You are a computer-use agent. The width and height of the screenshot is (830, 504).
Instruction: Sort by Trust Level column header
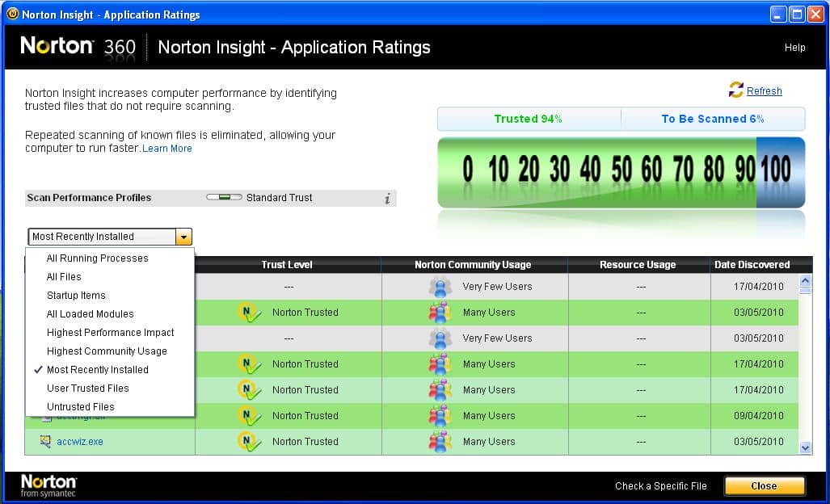tap(288, 264)
